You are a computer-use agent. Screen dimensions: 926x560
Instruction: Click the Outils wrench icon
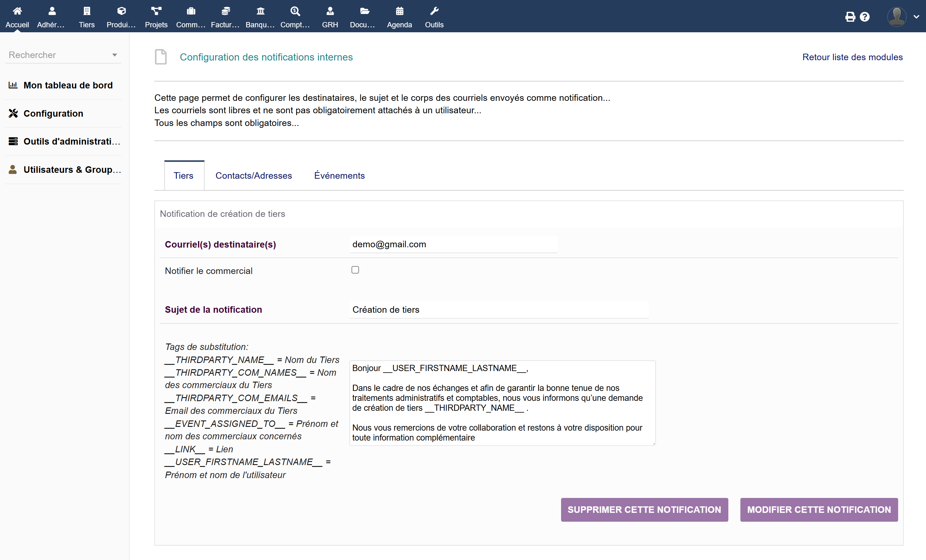[x=434, y=11]
